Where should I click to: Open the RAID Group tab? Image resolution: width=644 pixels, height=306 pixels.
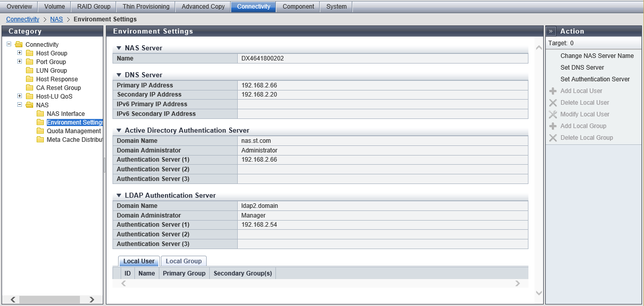tap(94, 7)
